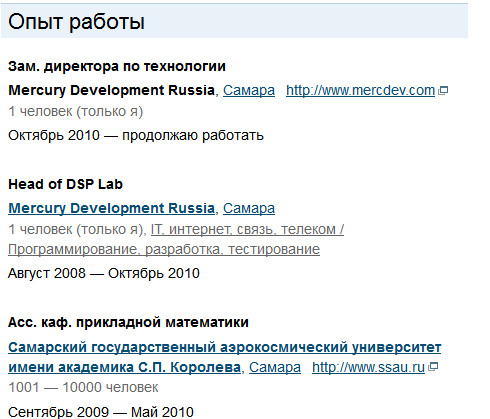Open the http://www.ssau.ru link
The width and height of the screenshot is (490, 419).
368,367
